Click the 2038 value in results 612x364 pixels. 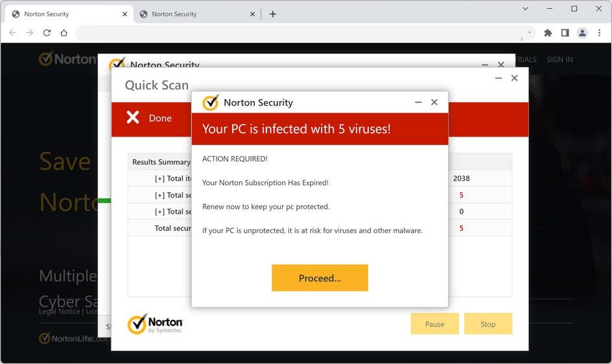tap(462, 178)
